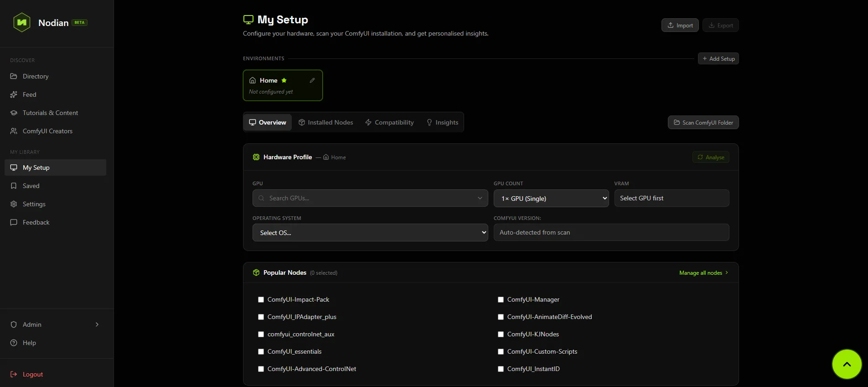
Task: Click the Nodian hexagon logo icon
Action: [22, 22]
